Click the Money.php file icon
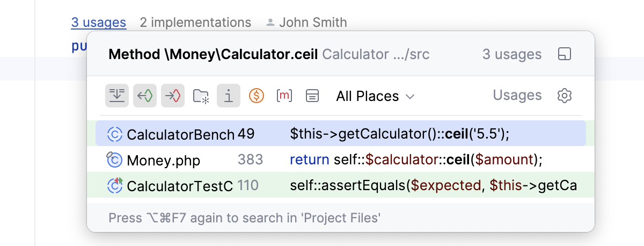The height and width of the screenshot is (246, 644). click(x=114, y=160)
